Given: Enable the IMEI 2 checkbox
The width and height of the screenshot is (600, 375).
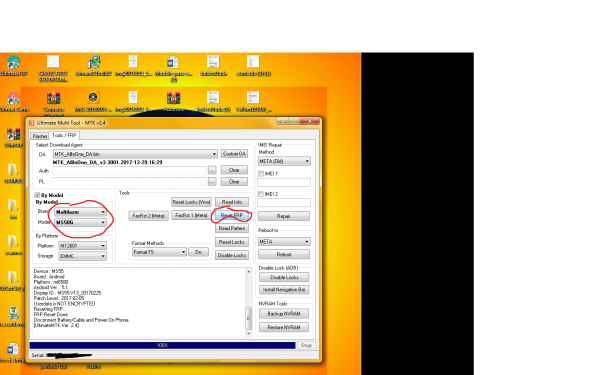Looking at the screenshot, I should click(x=261, y=194).
